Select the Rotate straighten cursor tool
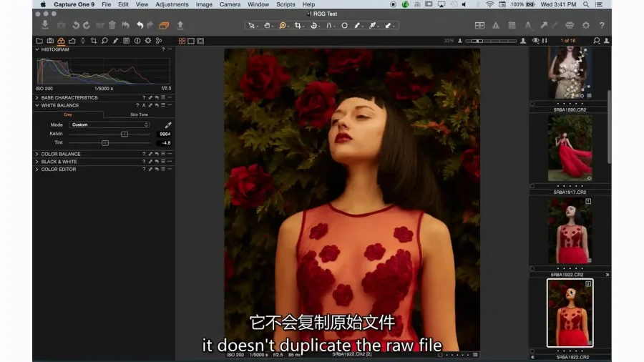The height and width of the screenshot is (362, 644). [314, 26]
